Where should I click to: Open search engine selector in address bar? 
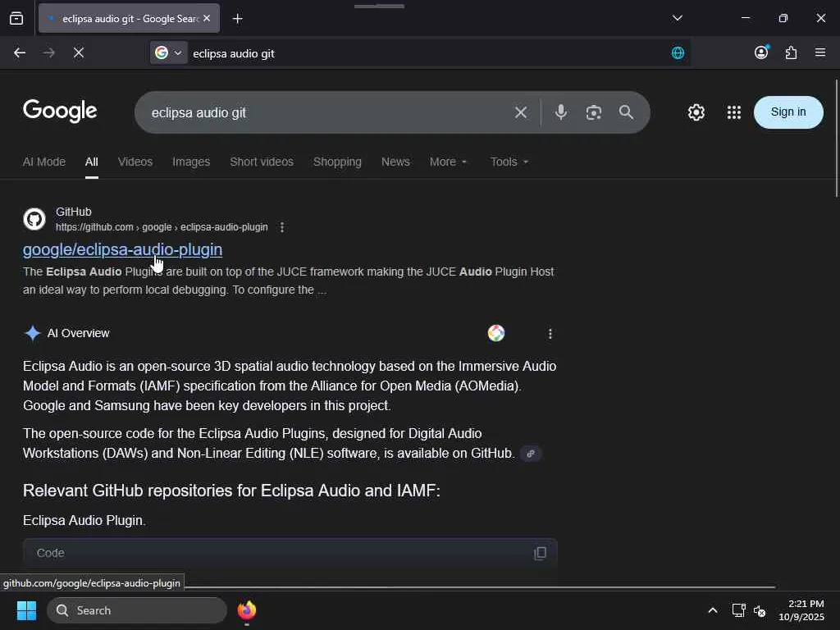168,52
